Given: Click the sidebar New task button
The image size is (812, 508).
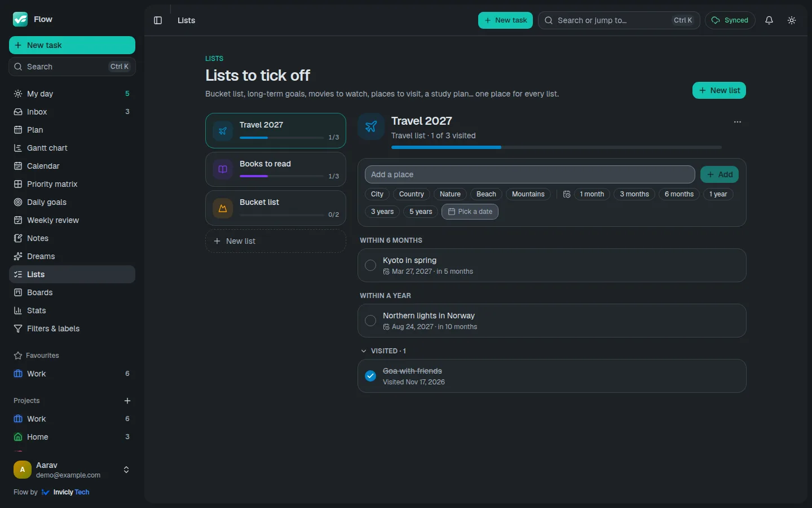Looking at the screenshot, I should (72, 45).
